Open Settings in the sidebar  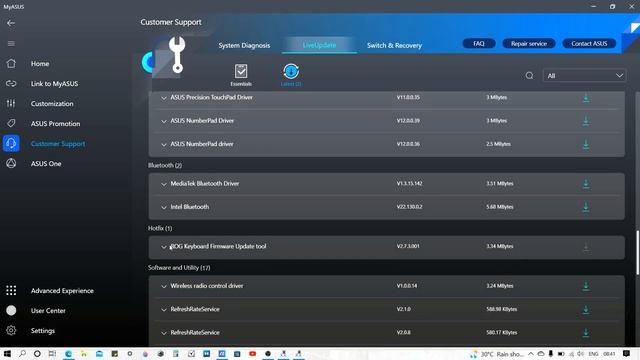coord(43,331)
